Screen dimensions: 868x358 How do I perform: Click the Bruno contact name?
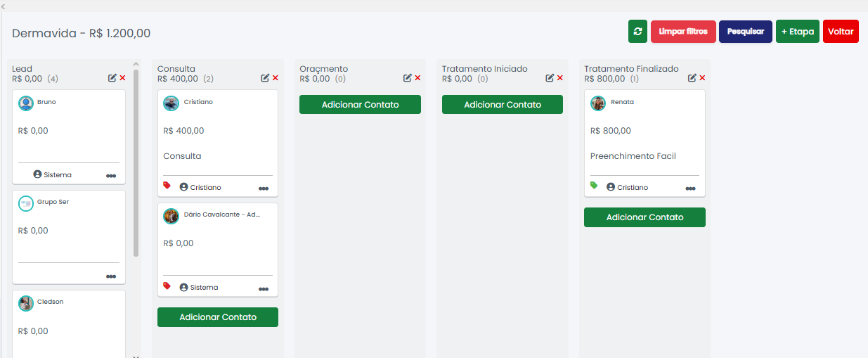46,102
